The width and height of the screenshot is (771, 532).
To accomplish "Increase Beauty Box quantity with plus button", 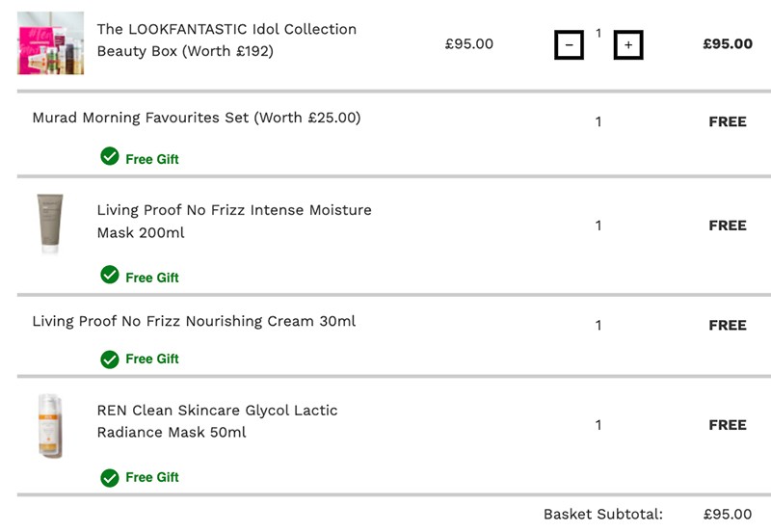I will click(628, 44).
